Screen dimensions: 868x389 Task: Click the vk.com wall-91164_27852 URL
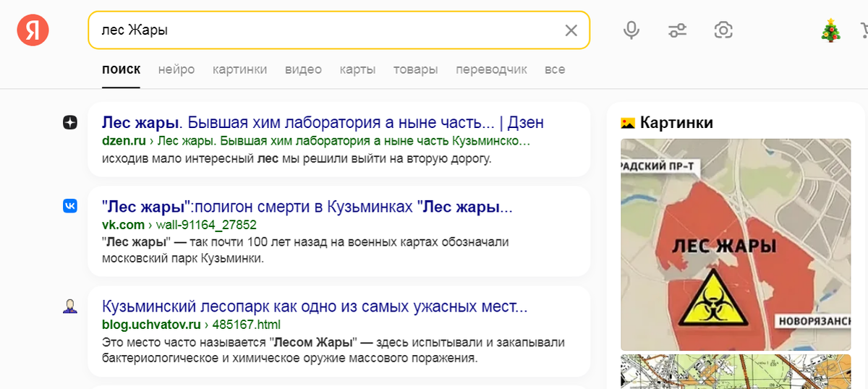[x=179, y=225]
